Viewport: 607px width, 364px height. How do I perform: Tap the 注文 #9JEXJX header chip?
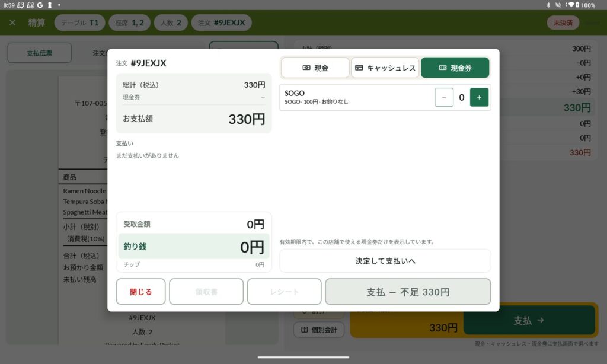click(x=222, y=23)
